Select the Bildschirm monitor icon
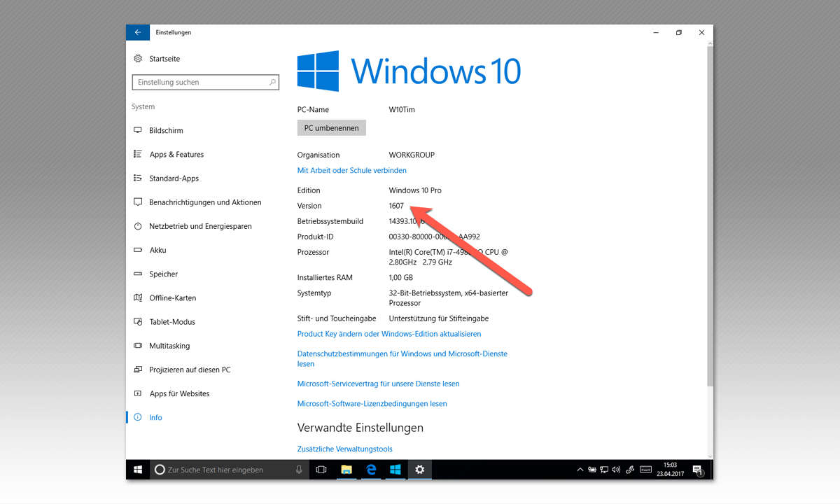This screenshot has height=504, width=840. [138, 131]
